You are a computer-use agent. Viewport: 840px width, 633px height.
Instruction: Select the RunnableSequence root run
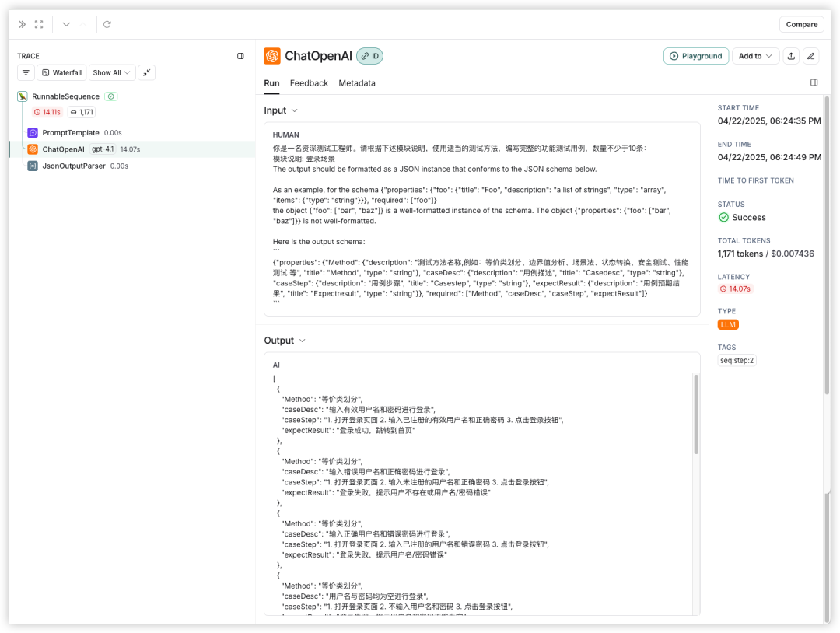coord(65,96)
